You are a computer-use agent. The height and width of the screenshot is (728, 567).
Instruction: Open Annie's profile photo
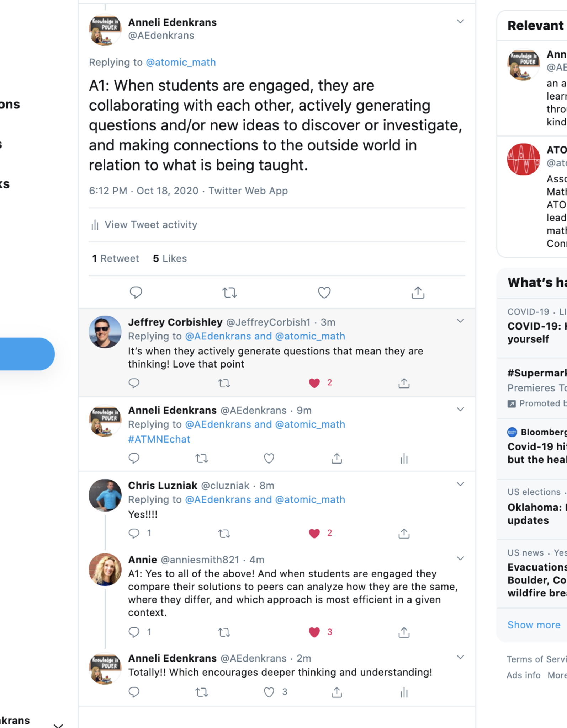coord(105,569)
